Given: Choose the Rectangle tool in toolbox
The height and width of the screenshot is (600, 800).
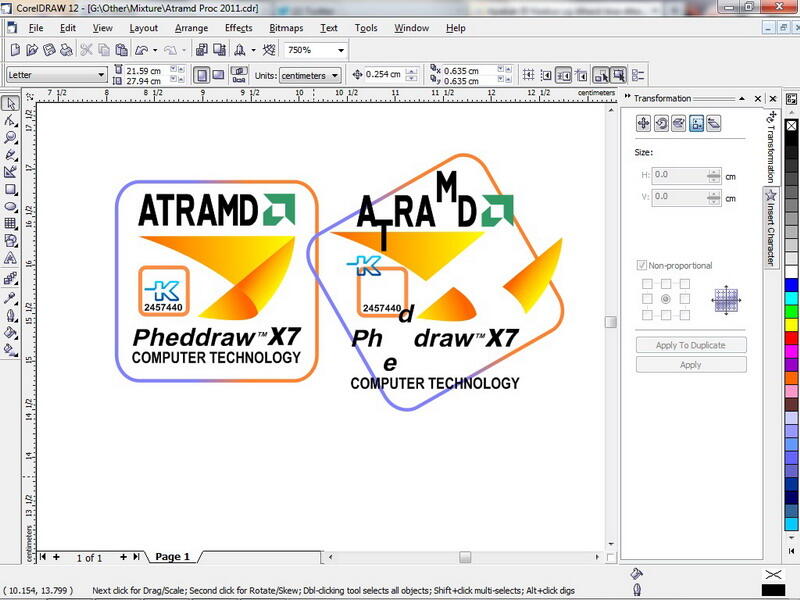Looking at the screenshot, I should [10, 190].
